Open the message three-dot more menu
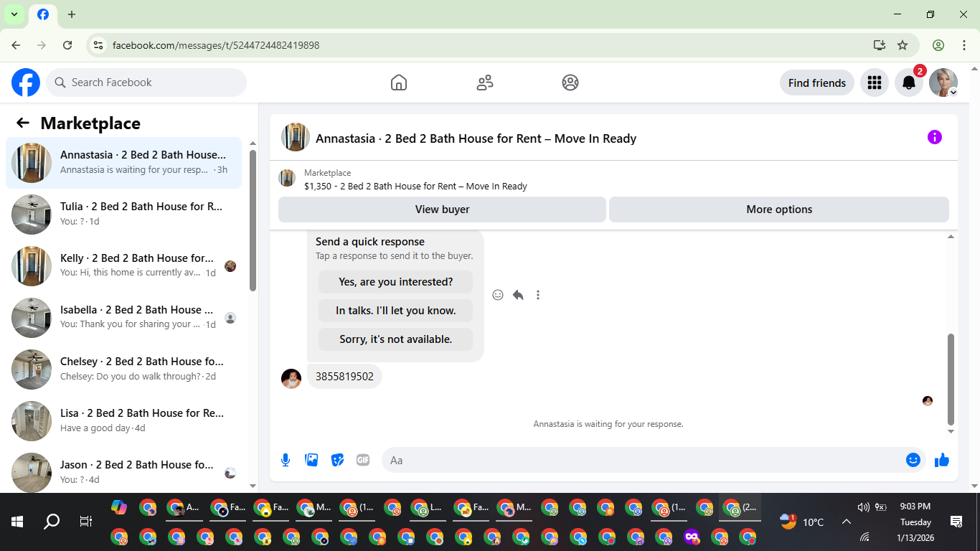Screen dimensions: 980x551 pyautogui.click(x=538, y=295)
